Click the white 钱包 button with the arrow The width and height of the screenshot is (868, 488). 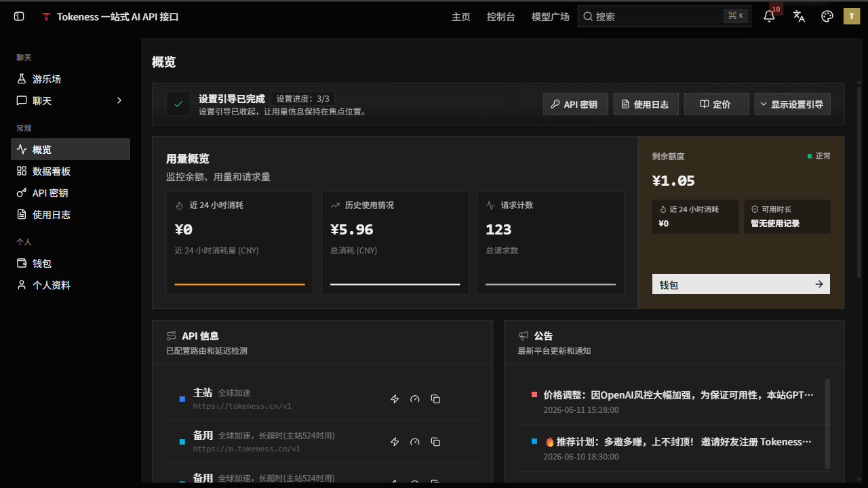point(741,285)
